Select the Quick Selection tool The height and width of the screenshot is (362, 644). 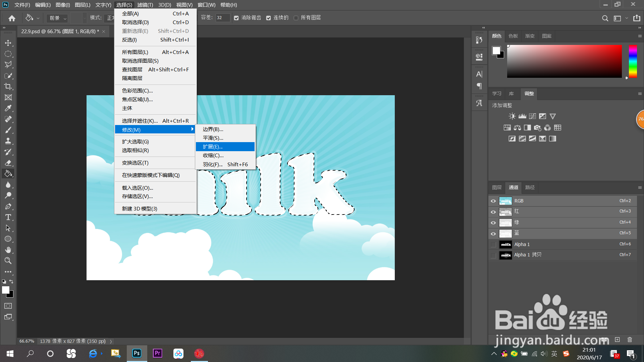pos(8,75)
